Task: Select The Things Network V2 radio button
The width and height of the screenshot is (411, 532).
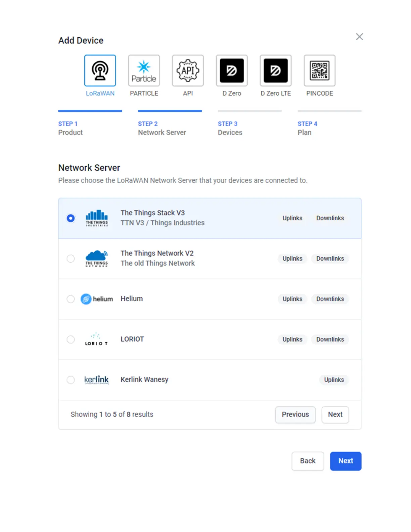Action: point(71,259)
